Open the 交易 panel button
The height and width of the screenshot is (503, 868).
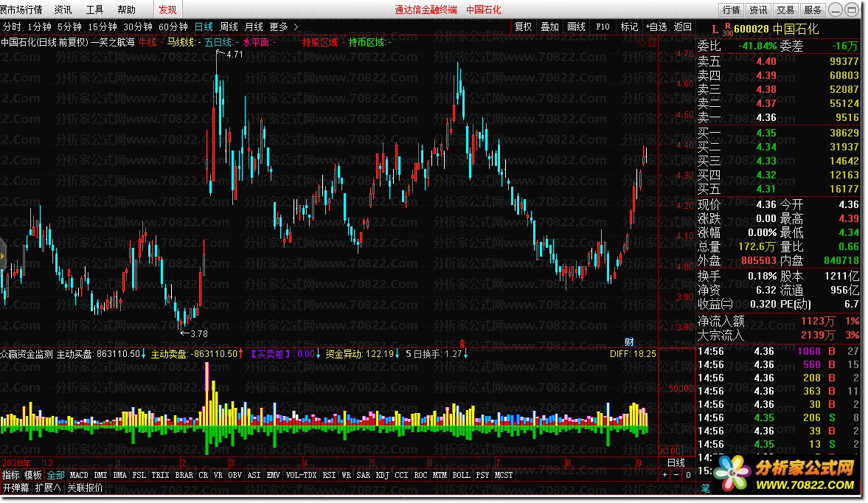tap(785, 10)
